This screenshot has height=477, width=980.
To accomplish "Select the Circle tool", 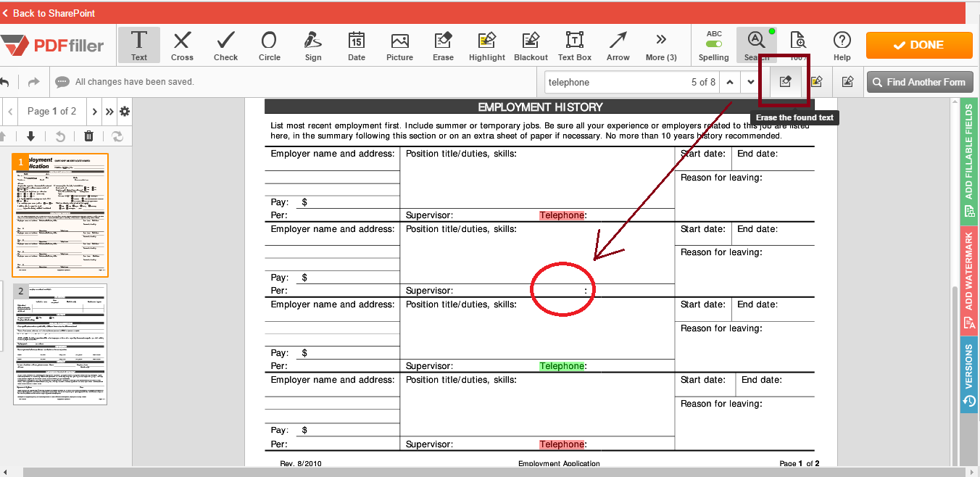I will pyautogui.click(x=269, y=46).
